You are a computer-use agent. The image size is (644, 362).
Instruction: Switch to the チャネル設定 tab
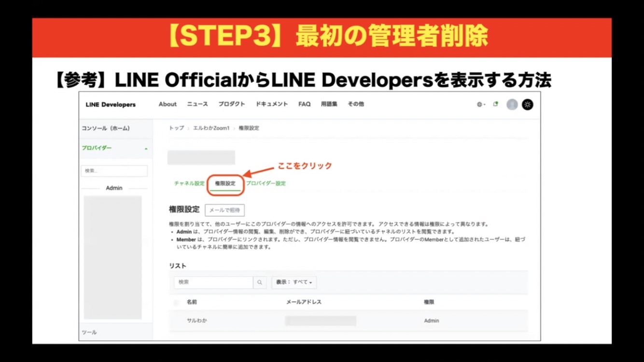pos(190,183)
